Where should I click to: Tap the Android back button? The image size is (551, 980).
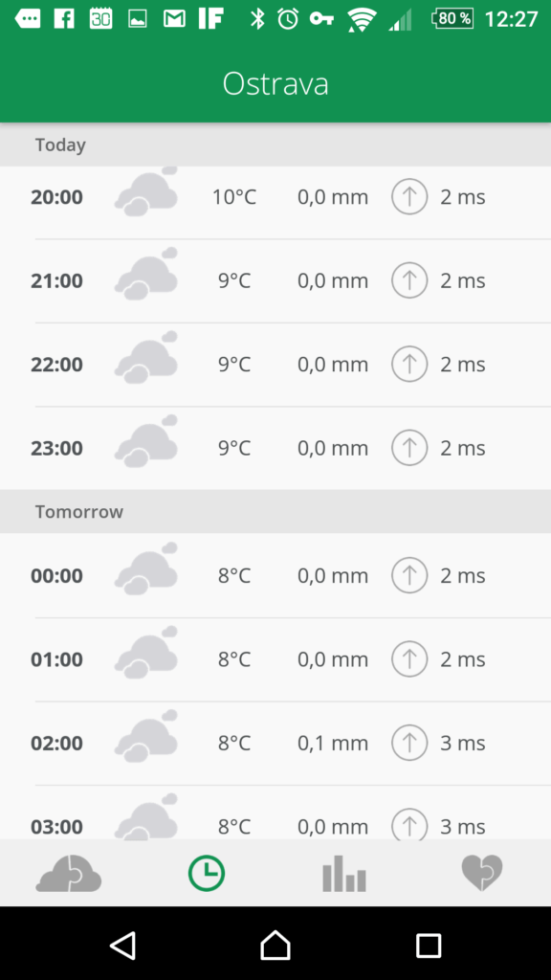[x=123, y=945]
